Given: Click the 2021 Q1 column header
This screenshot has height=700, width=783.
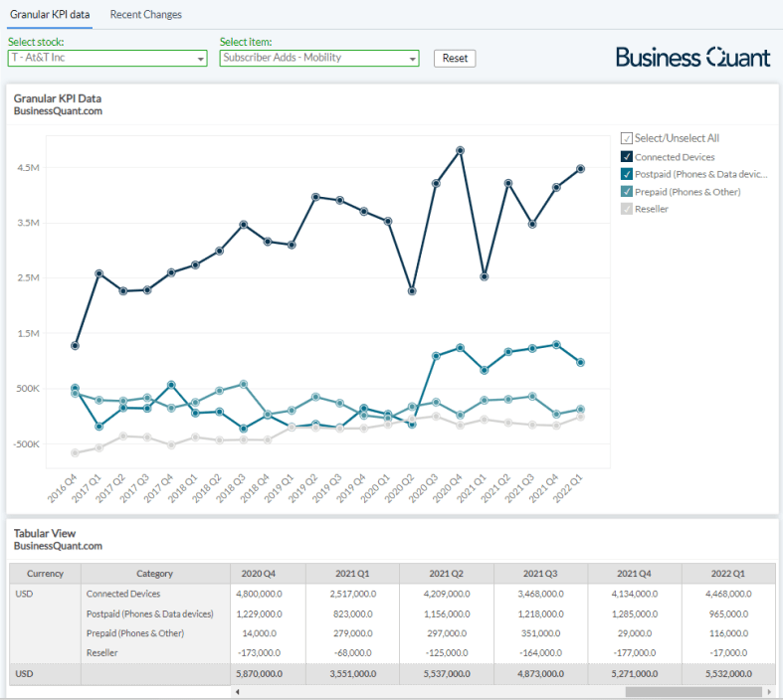Looking at the screenshot, I should 352,574.
